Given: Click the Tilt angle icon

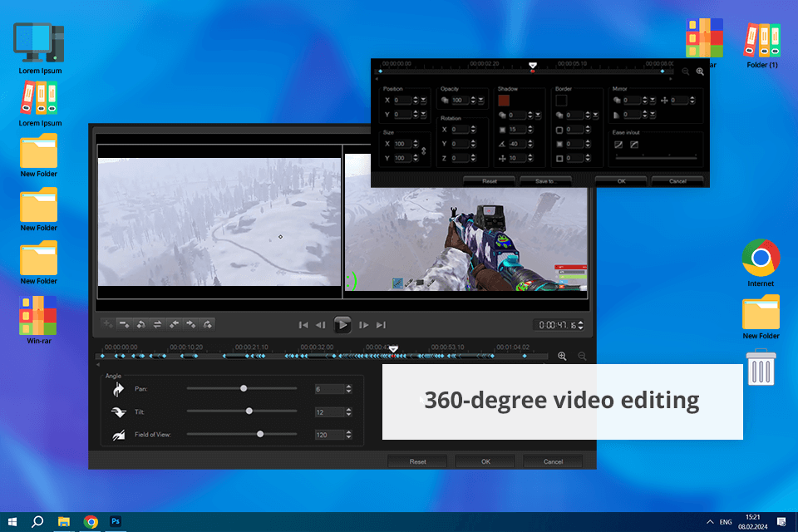Looking at the screenshot, I should tap(119, 411).
